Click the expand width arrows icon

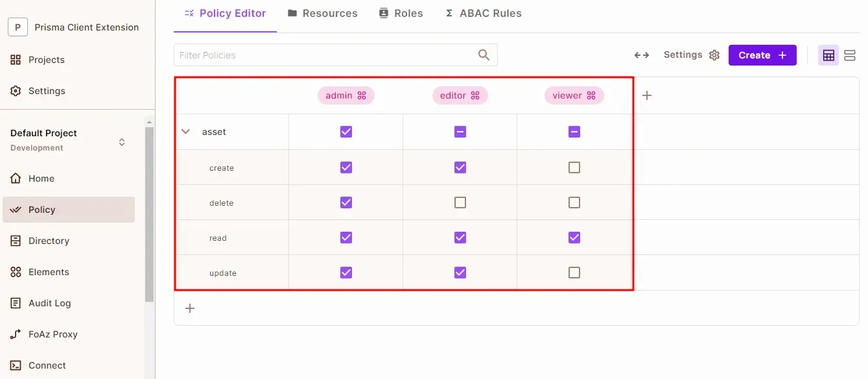642,55
